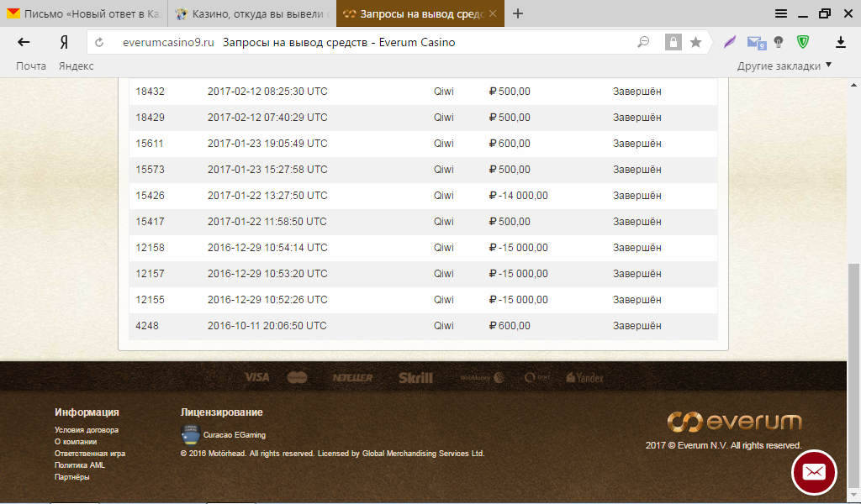Bookmark the page with the star icon
Image resolution: width=861 pixels, height=504 pixels.
695,42
